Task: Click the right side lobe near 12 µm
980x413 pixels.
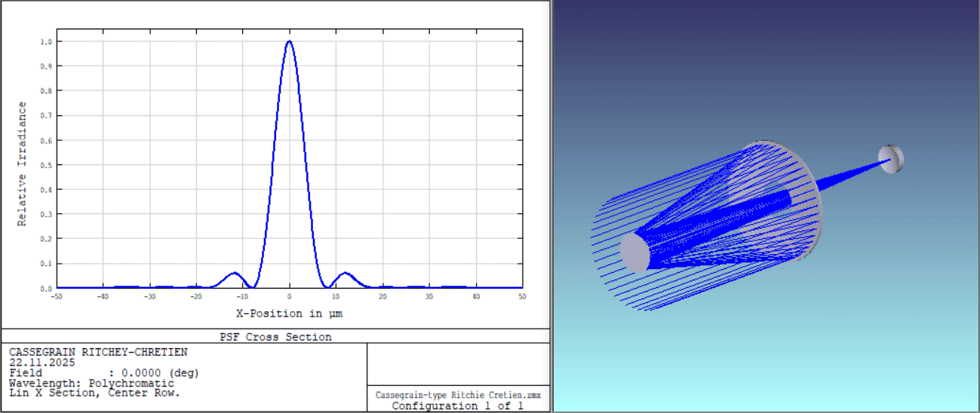Action: click(x=346, y=274)
